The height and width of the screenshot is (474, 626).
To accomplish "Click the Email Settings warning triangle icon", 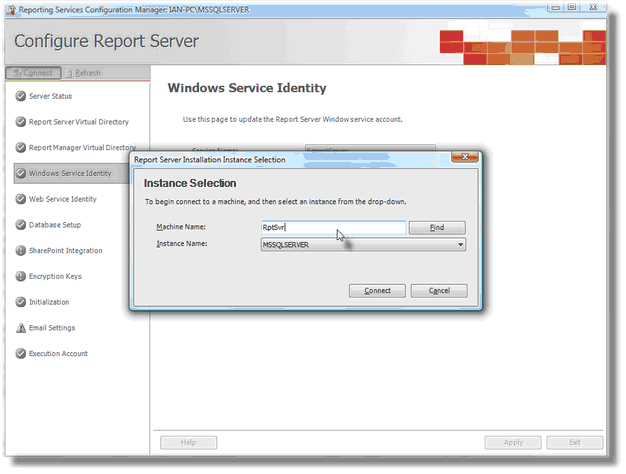I will [x=20, y=328].
